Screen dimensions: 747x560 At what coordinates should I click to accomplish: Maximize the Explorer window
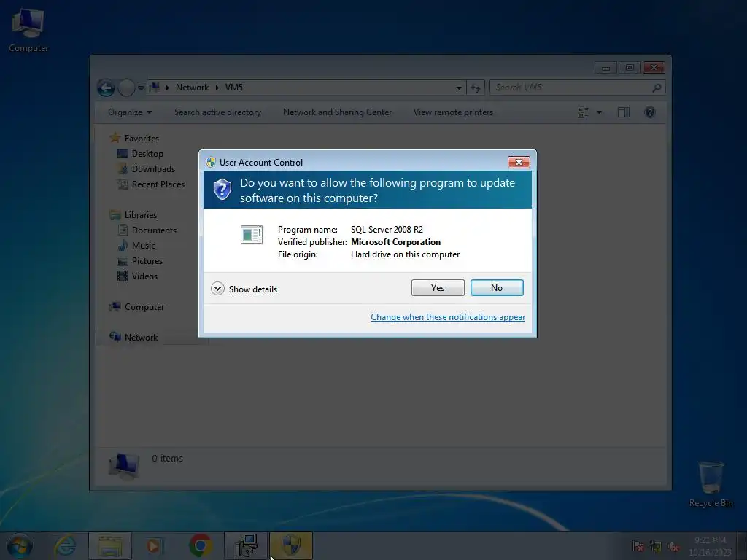630,68
